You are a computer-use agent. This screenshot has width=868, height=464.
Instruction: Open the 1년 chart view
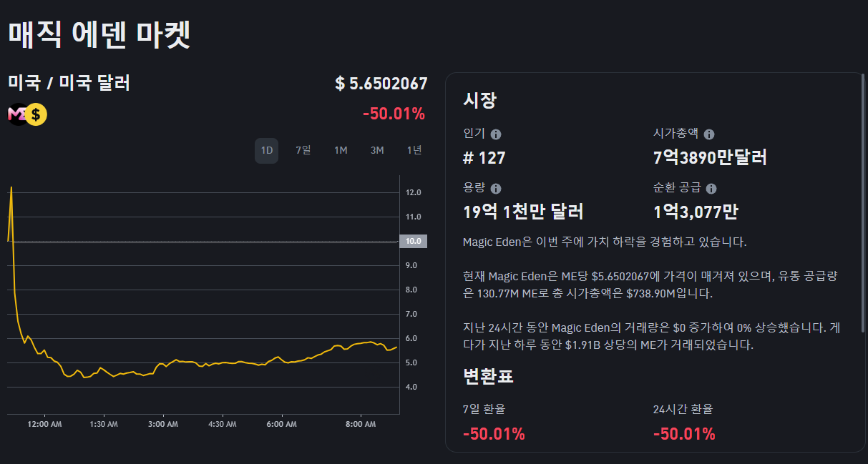coord(414,151)
